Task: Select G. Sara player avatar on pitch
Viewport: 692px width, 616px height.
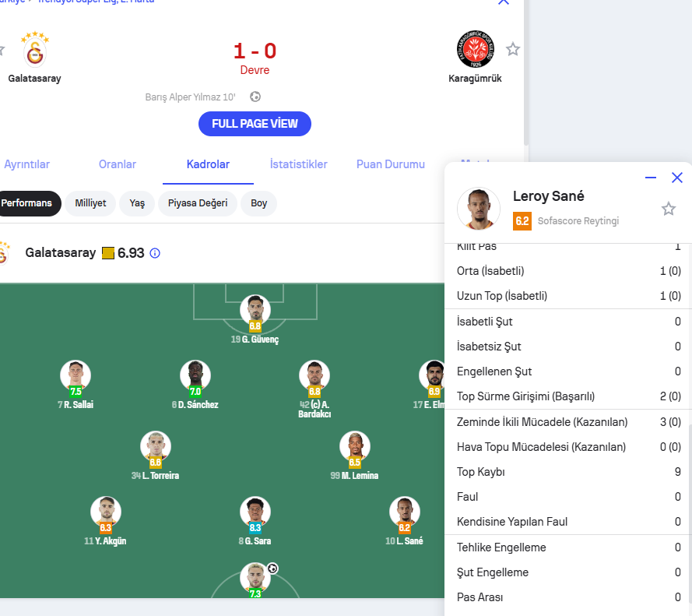Action: click(x=255, y=512)
